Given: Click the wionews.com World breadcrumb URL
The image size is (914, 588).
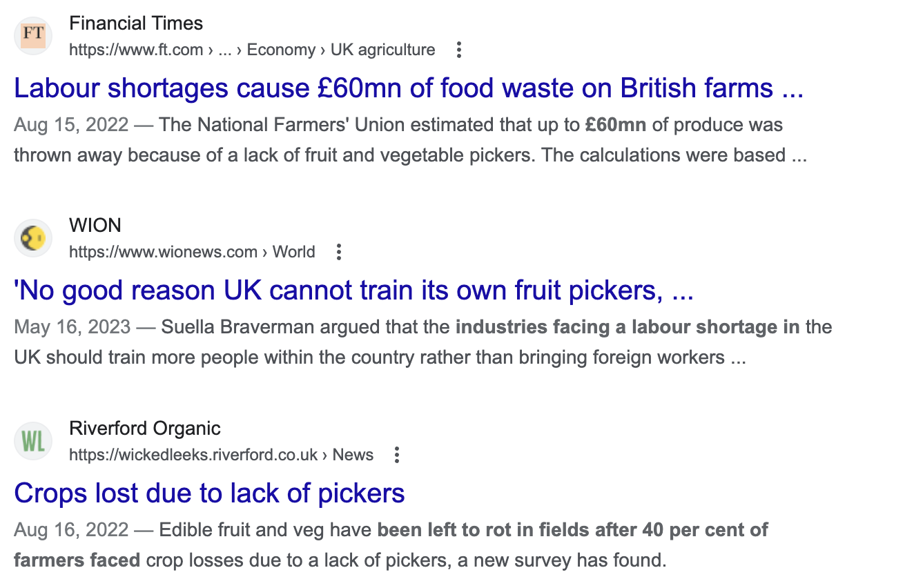Looking at the screenshot, I should coord(192,252).
